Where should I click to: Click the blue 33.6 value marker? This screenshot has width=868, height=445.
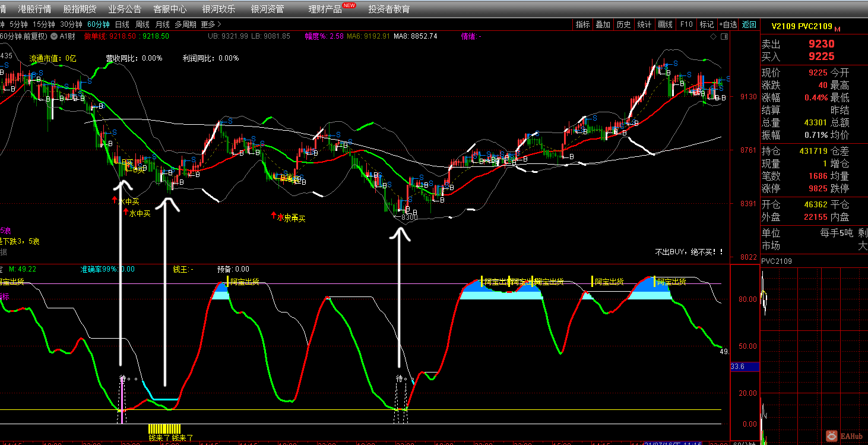point(745,367)
